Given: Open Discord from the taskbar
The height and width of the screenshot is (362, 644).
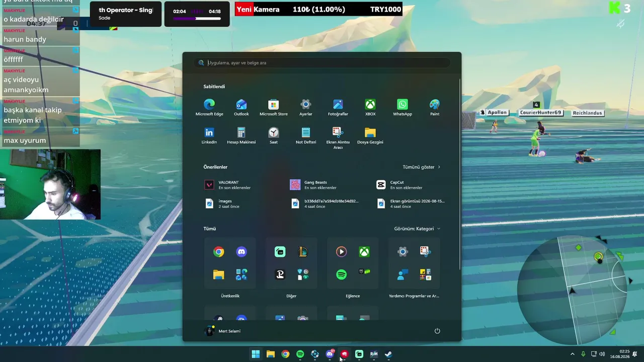Looking at the screenshot, I should tap(330, 354).
